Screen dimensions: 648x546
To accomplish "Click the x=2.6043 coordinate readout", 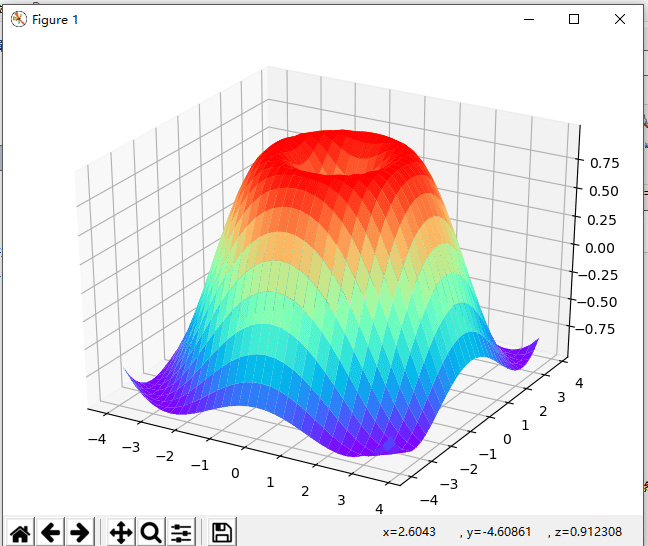I will [409, 532].
